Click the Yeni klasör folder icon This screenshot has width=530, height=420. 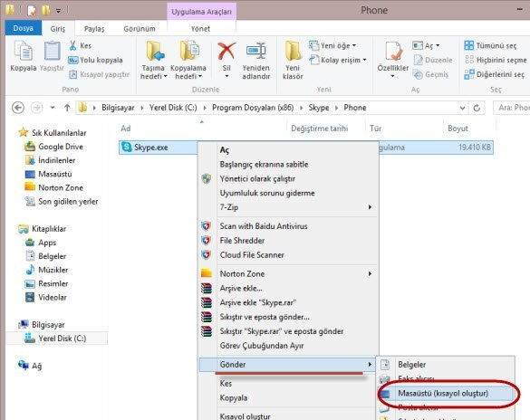[293, 51]
